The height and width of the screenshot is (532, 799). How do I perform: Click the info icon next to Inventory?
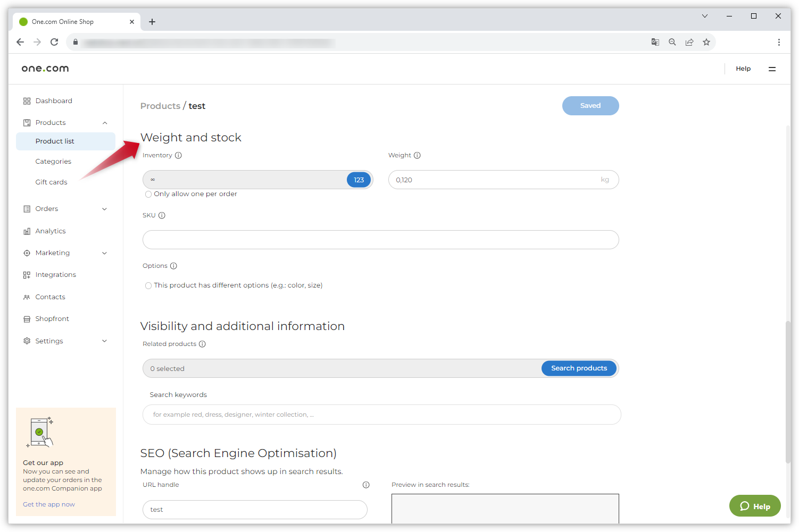[178, 156]
